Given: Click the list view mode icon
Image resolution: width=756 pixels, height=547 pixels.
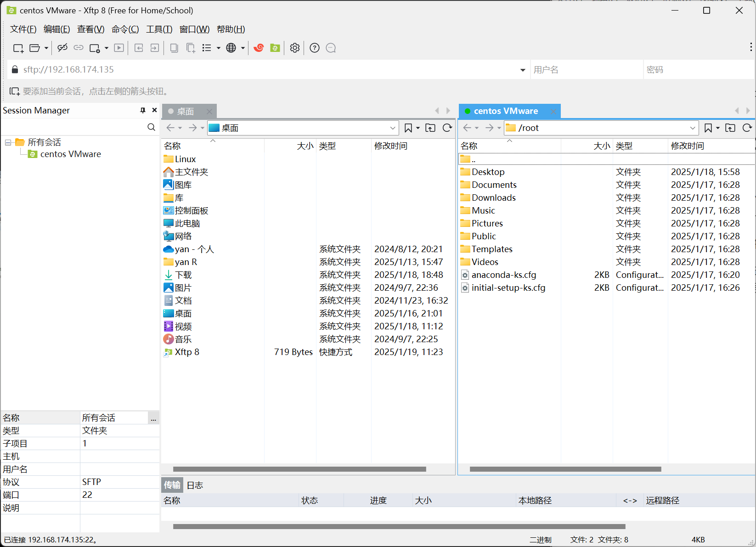Looking at the screenshot, I should 207,48.
